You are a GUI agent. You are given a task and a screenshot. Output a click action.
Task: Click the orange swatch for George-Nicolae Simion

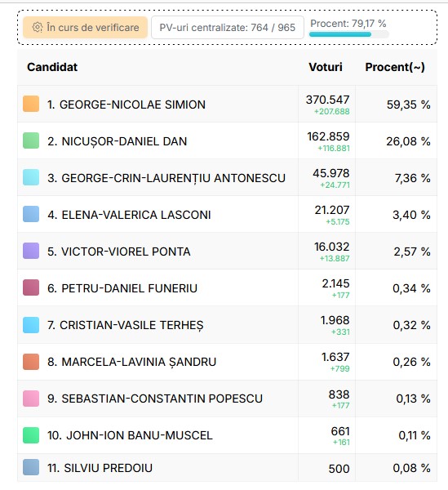pyautogui.click(x=31, y=104)
